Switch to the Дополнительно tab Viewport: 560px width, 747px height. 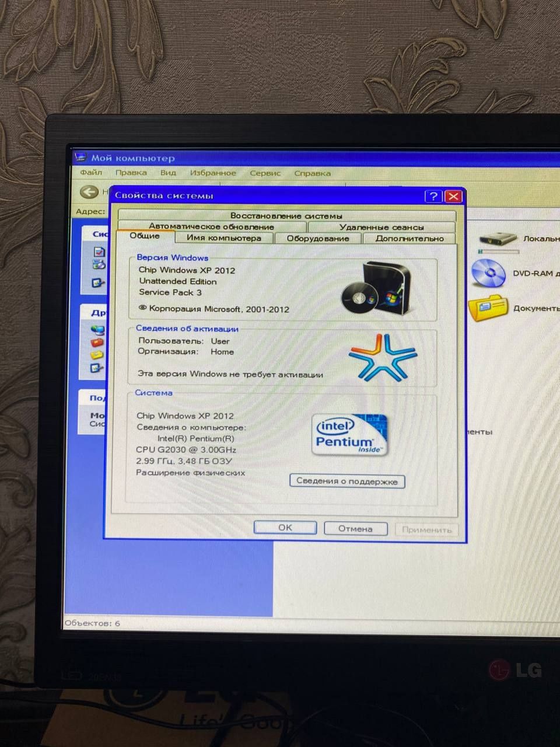[x=409, y=238]
